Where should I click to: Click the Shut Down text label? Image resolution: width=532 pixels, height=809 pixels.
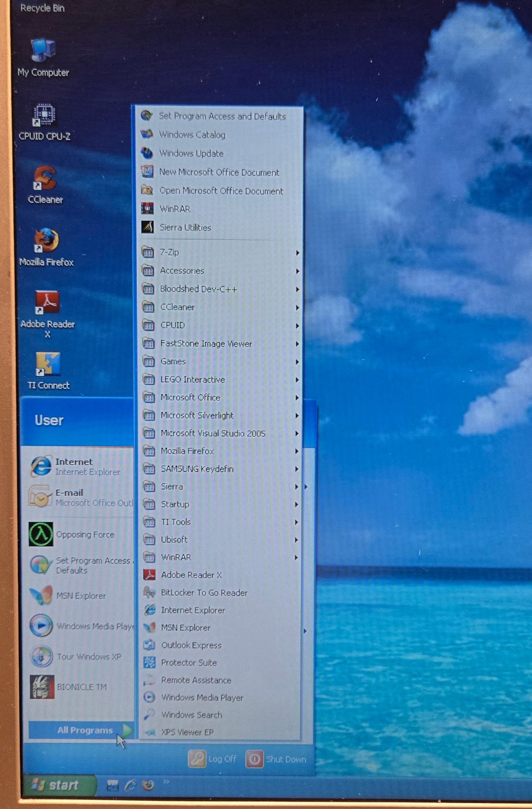[286, 759]
